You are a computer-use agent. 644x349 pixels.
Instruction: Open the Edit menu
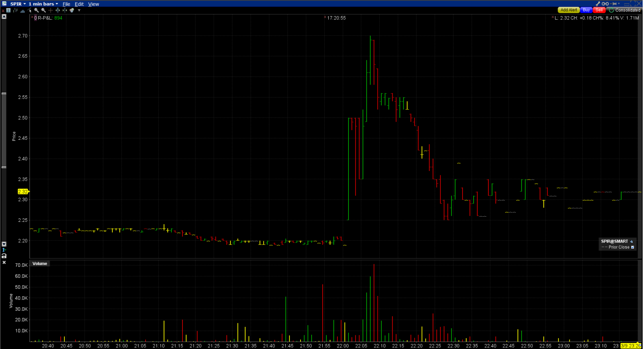point(79,4)
